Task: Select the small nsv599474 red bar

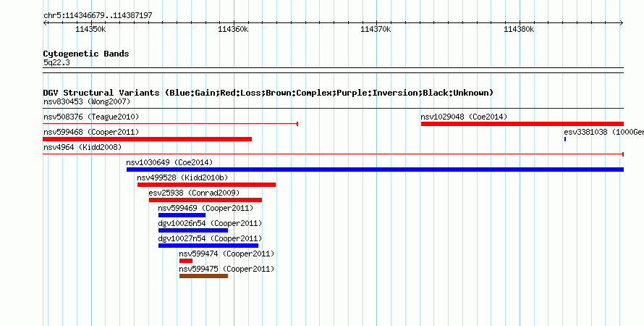Action: point(186,261)
